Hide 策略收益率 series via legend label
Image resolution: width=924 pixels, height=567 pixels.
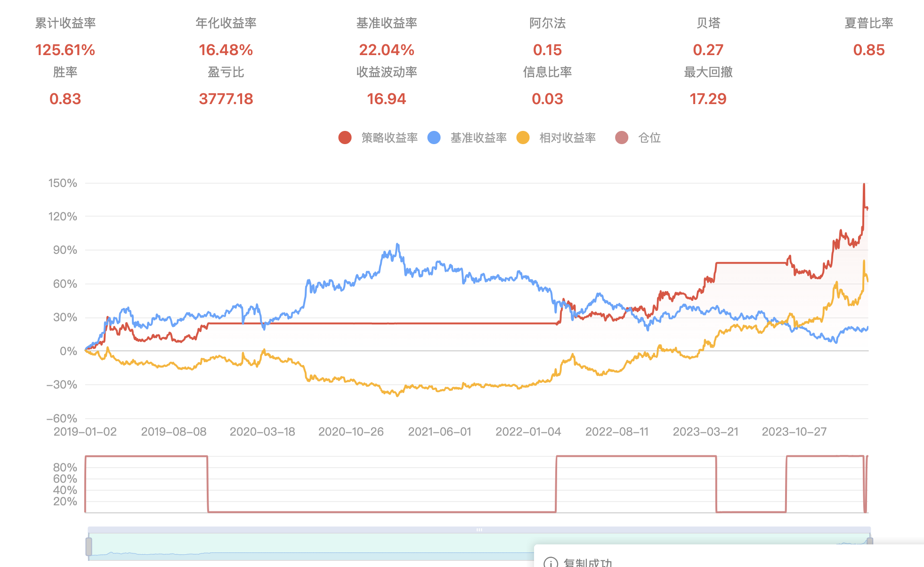(389, 138)
